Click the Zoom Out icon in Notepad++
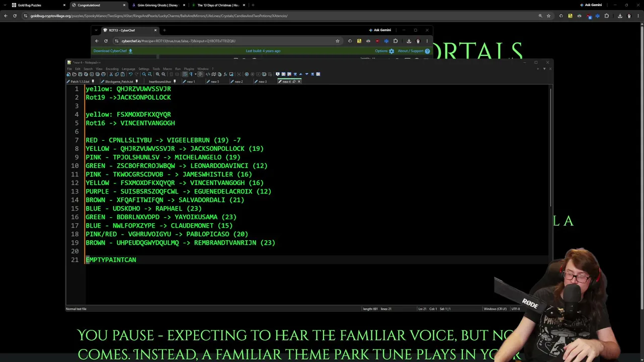Image resolution: width=644 pixels, height=362 pixels. pos(164,74)
